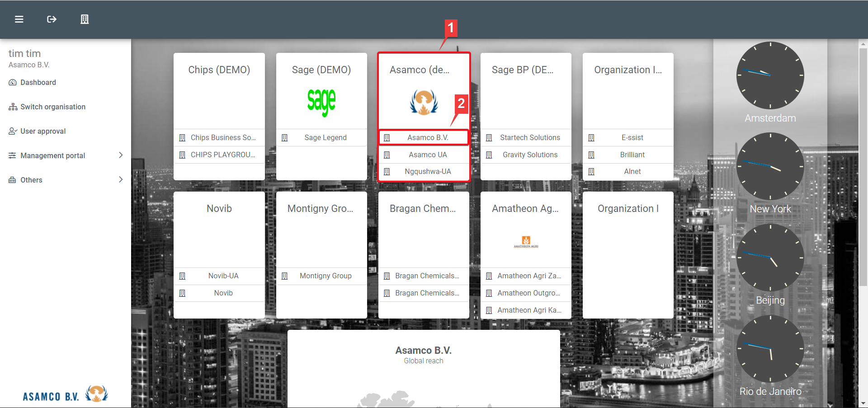
Task: Click building icon beside Alnet
Action: click(591, 172)
